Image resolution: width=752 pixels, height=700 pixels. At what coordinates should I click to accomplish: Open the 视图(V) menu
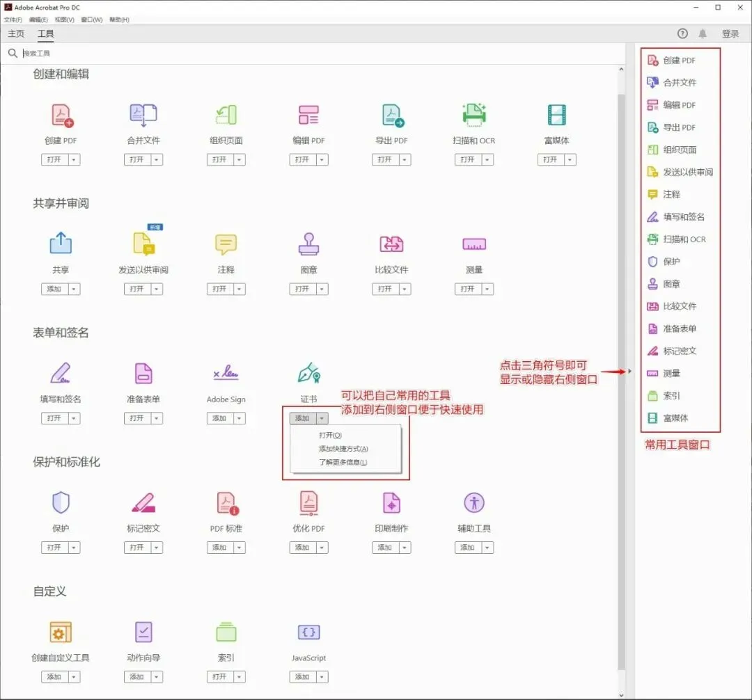point(64,19)
